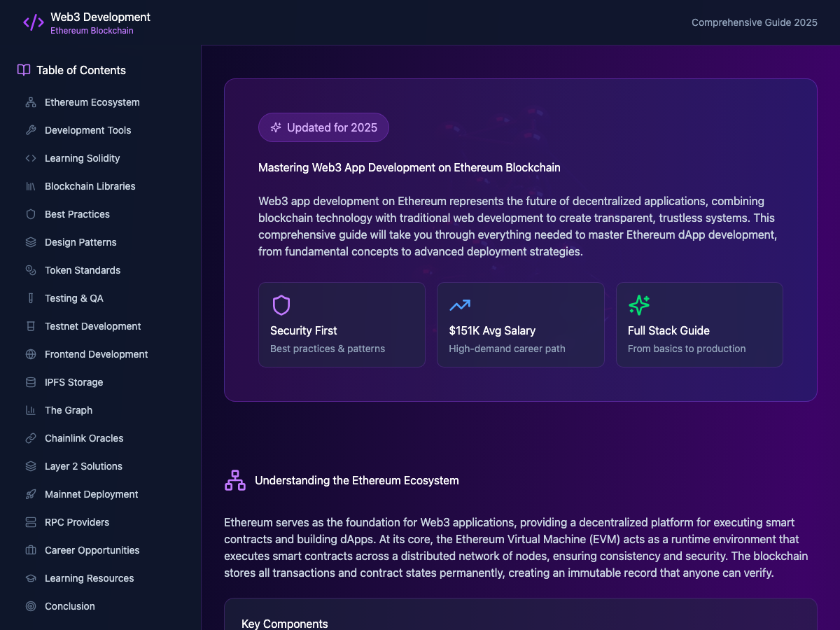Click the Development Tools wrench icon
The height and width of the screenshot is (630, 840).
click(x=31, y=130)
